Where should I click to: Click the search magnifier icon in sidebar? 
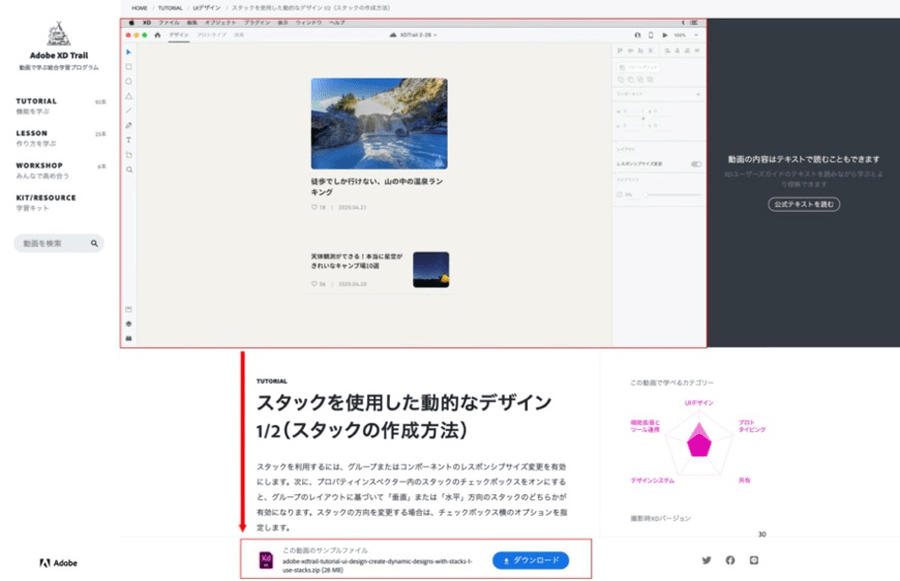click(x=94, y=243)
